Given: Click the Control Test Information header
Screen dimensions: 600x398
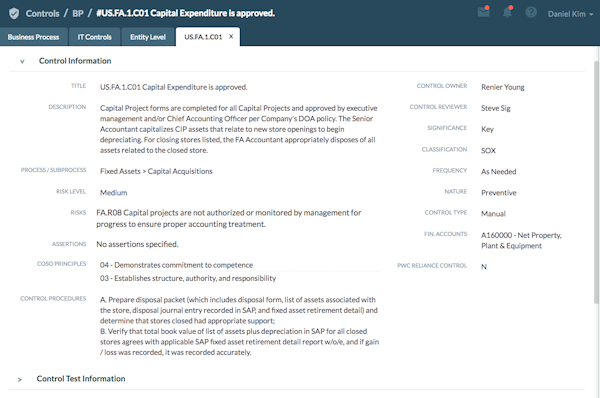Looking at the screenshot, I should coord(81,378).
